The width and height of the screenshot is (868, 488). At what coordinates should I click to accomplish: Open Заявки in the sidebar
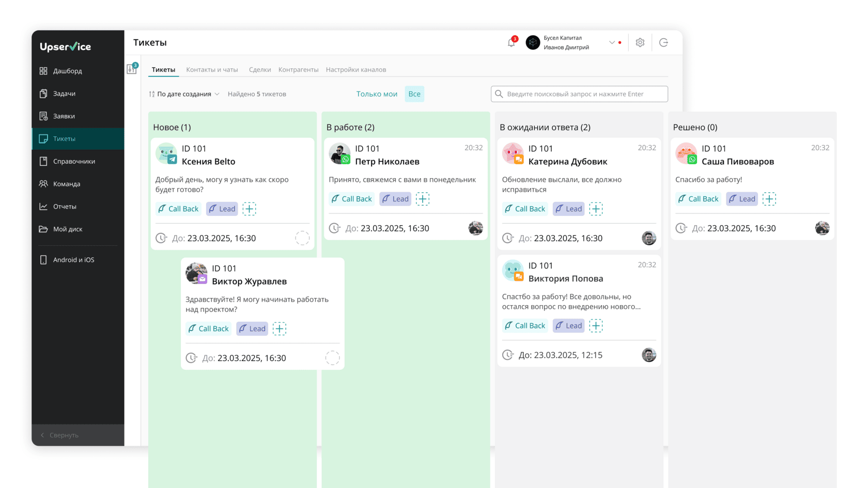coord(78,116)
